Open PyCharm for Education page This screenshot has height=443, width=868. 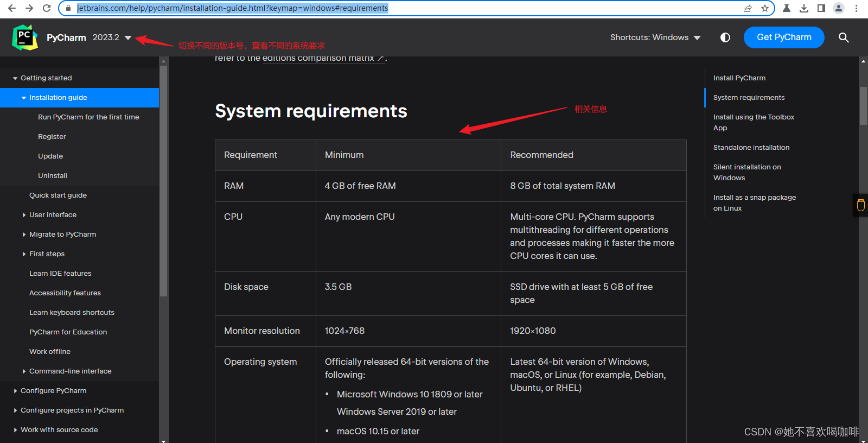pos(68,332)
